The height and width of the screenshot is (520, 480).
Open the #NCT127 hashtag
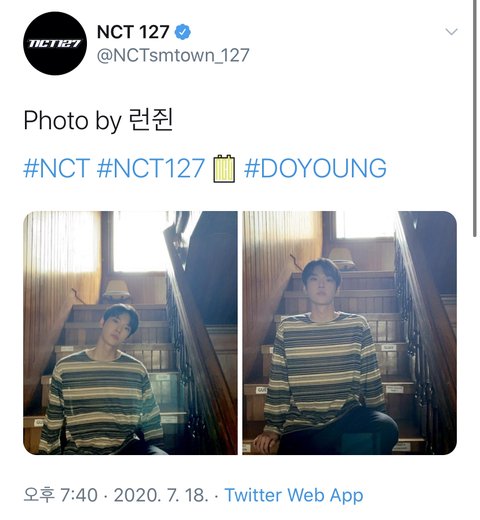151,168
